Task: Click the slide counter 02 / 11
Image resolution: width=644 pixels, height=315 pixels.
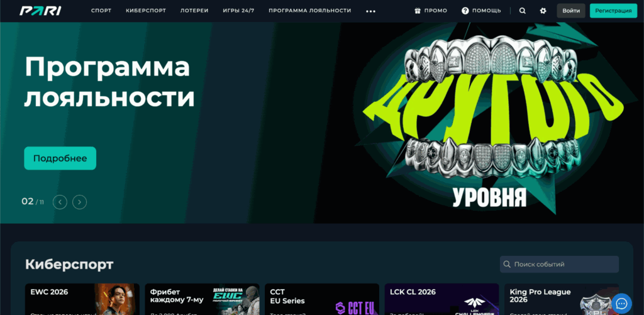Action: coord(33,202)
